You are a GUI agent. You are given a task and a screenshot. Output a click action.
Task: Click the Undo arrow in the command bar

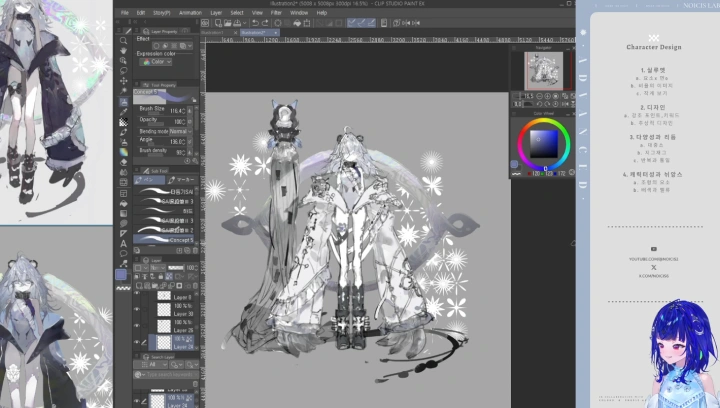point(255,23)
